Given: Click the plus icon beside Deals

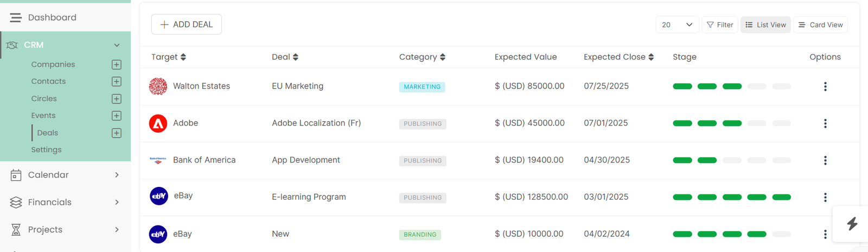Looking at the screenshot, I should tap(116, 133).
